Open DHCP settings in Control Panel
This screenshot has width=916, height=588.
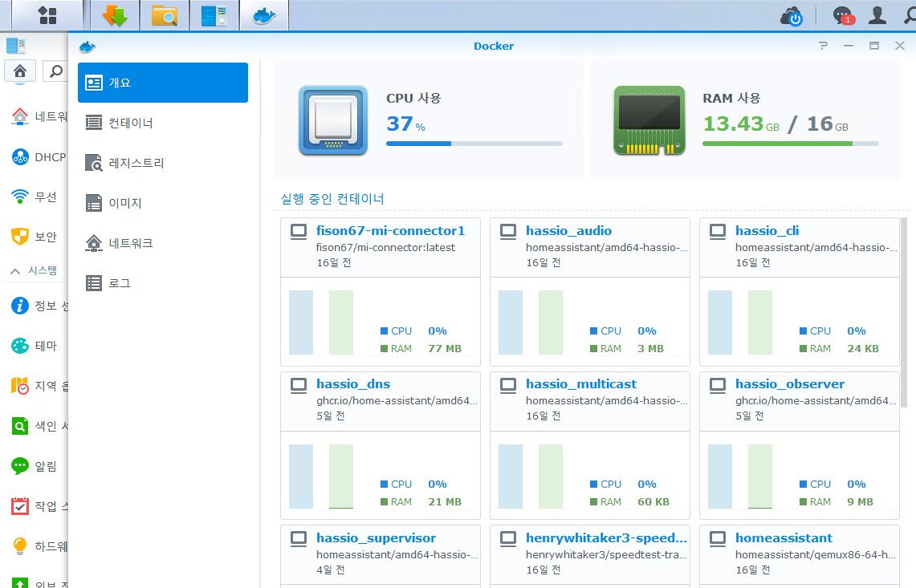[38, 157]
